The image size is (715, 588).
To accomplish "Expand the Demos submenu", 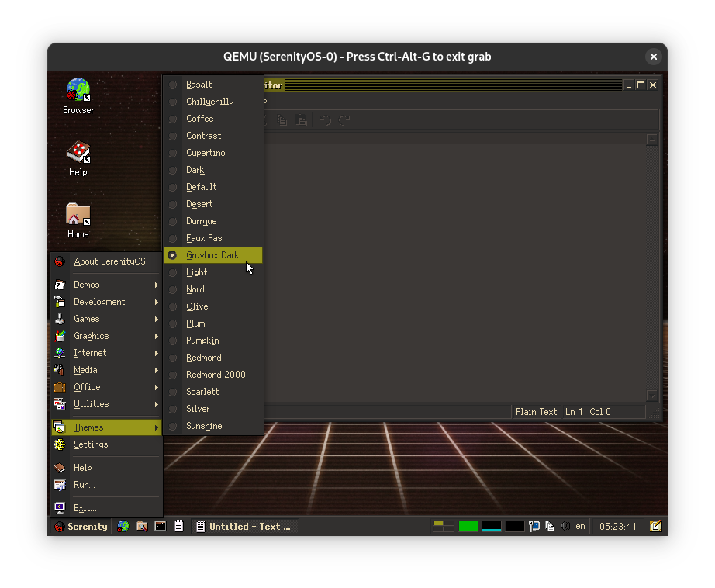I will [106, 285].
